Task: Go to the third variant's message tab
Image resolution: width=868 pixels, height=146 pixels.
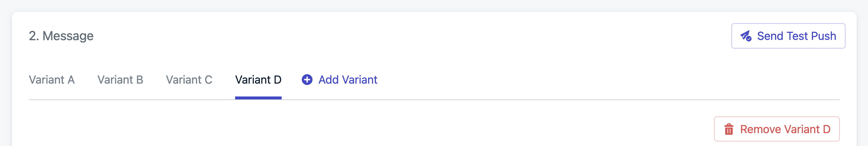Action: 189,80
